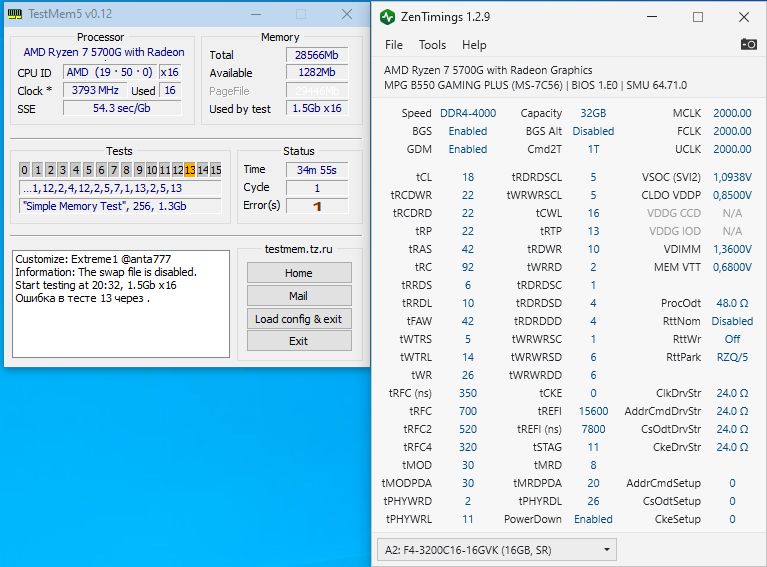767x567 pixels.
Task: Click the Exit button in TestMem5
Action: coord(299,341)
